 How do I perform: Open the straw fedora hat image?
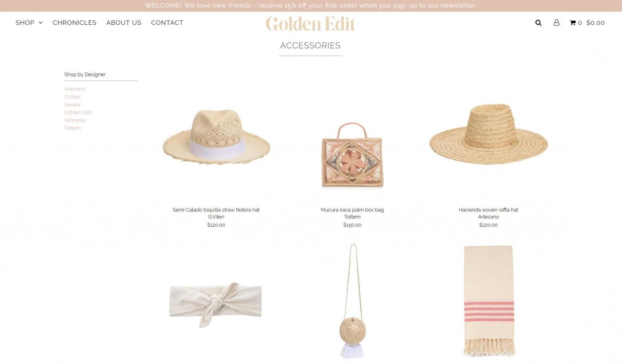tap(216, 136)
